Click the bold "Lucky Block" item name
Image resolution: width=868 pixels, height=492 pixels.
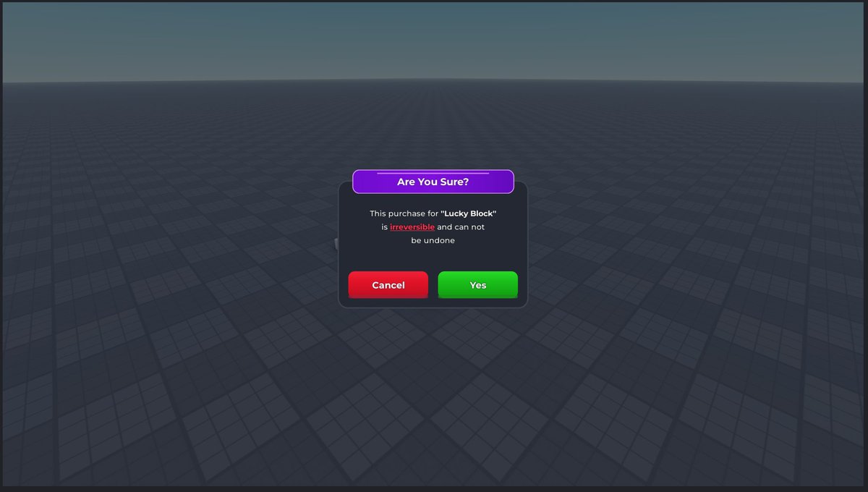[x=469, y=213]
